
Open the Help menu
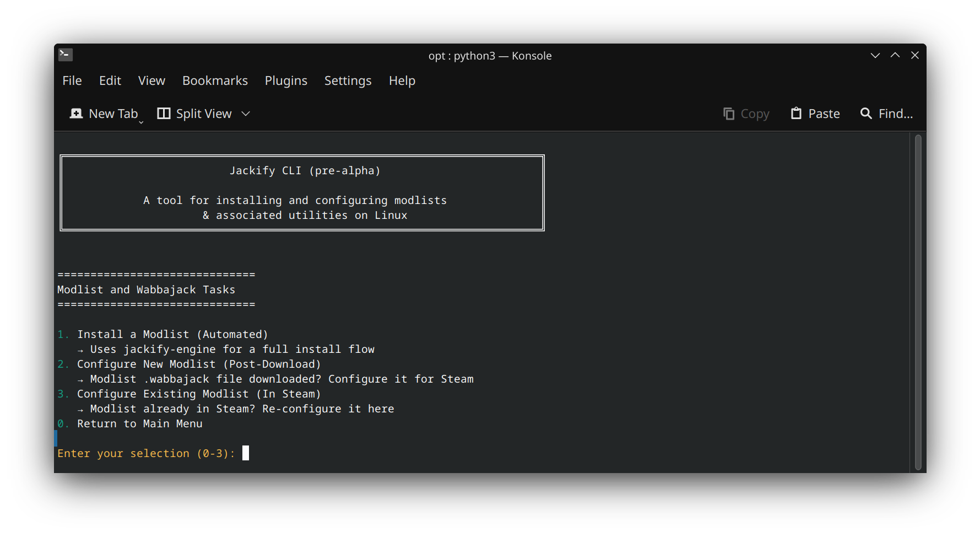point(402,80)
